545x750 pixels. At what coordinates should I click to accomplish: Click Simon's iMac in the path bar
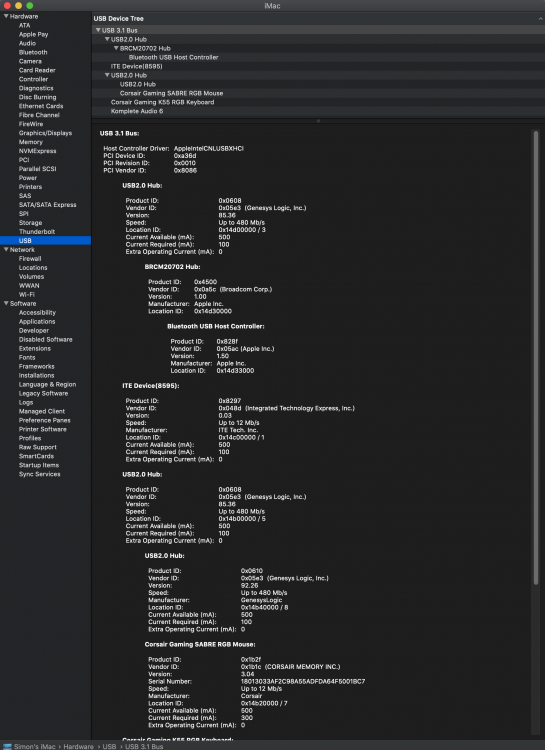(x=34, y=746)
